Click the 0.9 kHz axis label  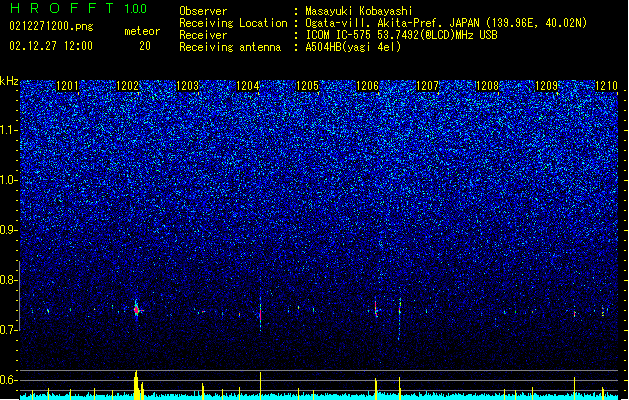[9, 230]
